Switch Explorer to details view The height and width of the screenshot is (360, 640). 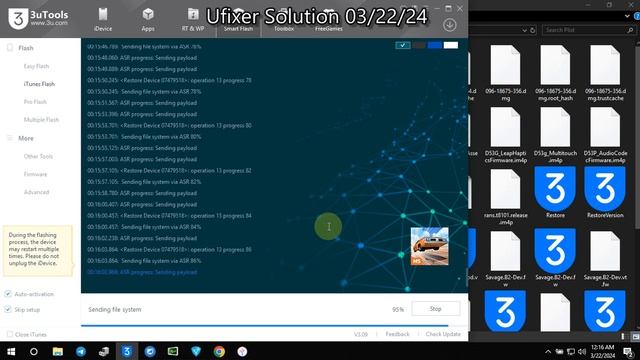[623, 337]
